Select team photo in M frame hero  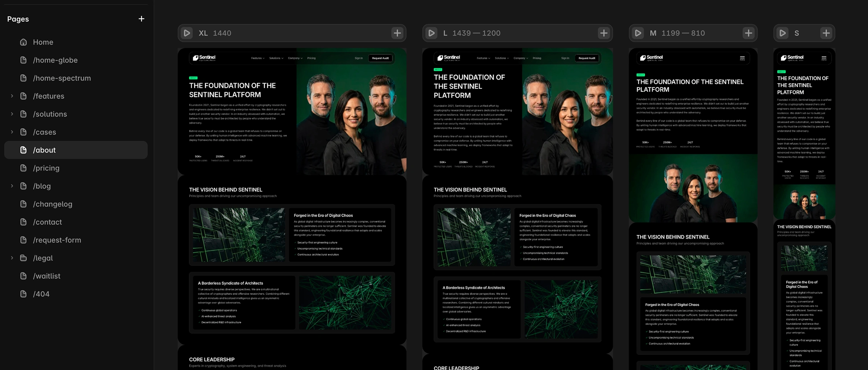point(693,188)
